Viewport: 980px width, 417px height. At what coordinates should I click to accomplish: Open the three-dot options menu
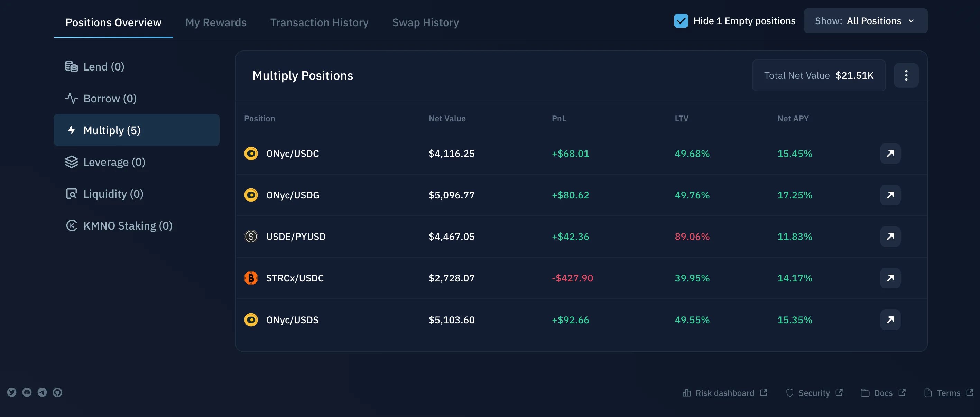pos(906,75)
